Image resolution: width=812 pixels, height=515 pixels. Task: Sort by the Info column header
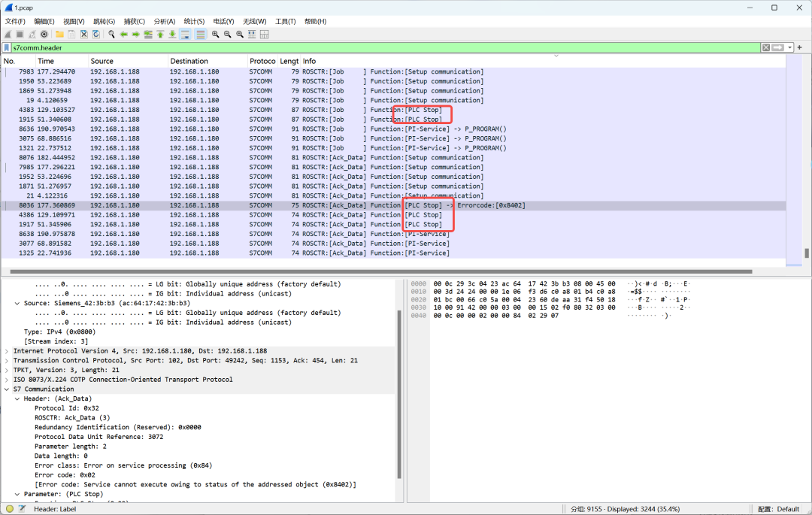(x=544, y=61)
